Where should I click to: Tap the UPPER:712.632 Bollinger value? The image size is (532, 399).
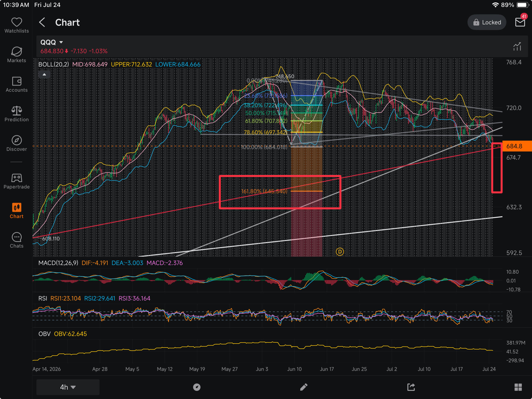coord(131,64)
